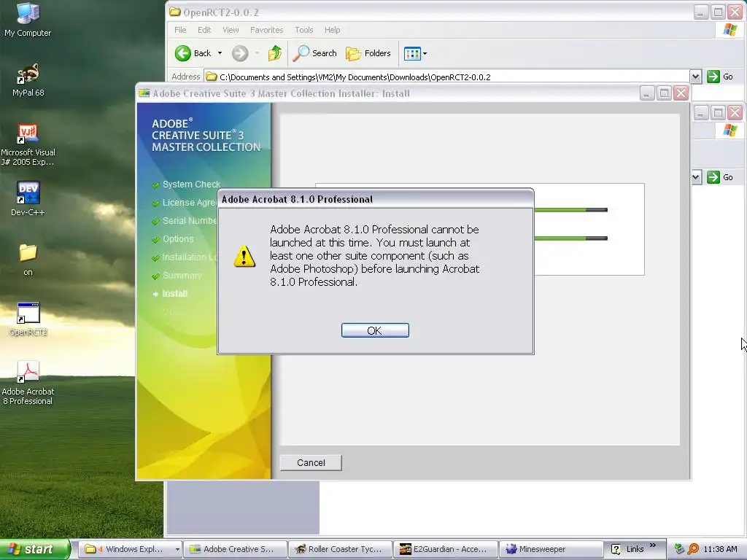Maximize the Adobe Creative Suite installer window

point(664,93)
